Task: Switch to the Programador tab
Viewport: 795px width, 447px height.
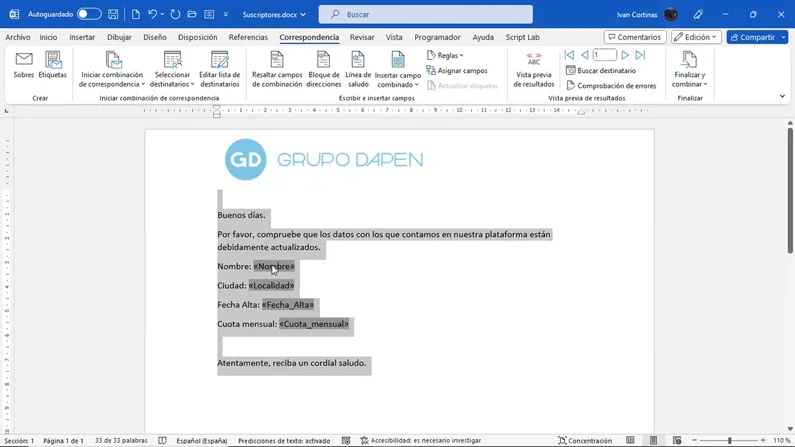Action: [437, 37]
